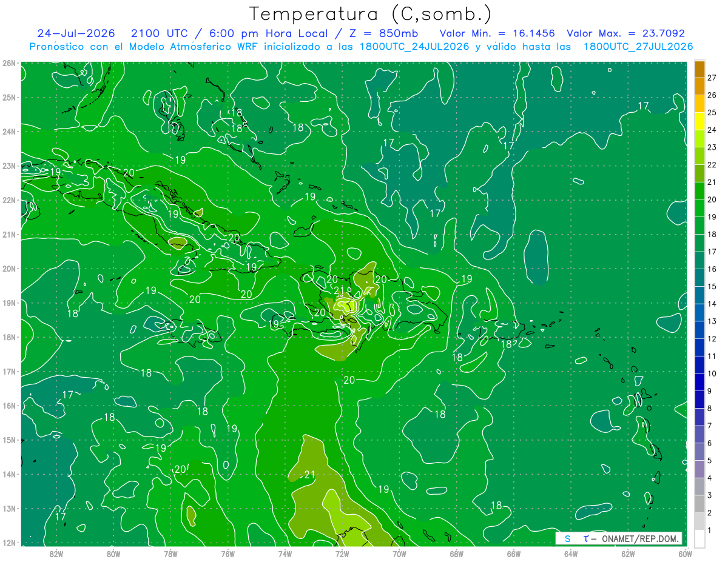The image size is (728, 562).
Task: Click color scale label "14"
Action: click(x=712, y=304)
